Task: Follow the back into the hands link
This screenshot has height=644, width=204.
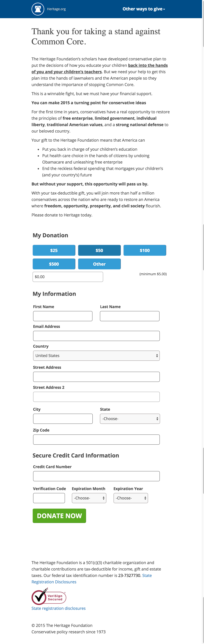Action: coord(148,65)
